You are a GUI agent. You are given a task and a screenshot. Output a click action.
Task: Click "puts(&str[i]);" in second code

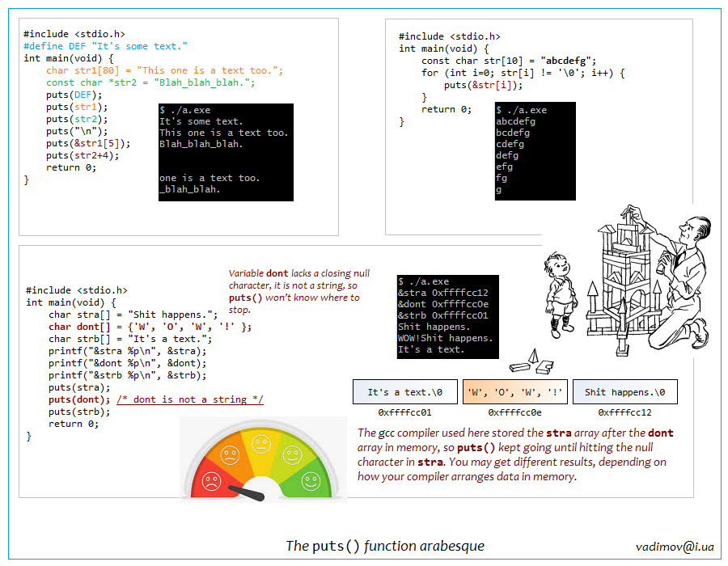point(484,86)
